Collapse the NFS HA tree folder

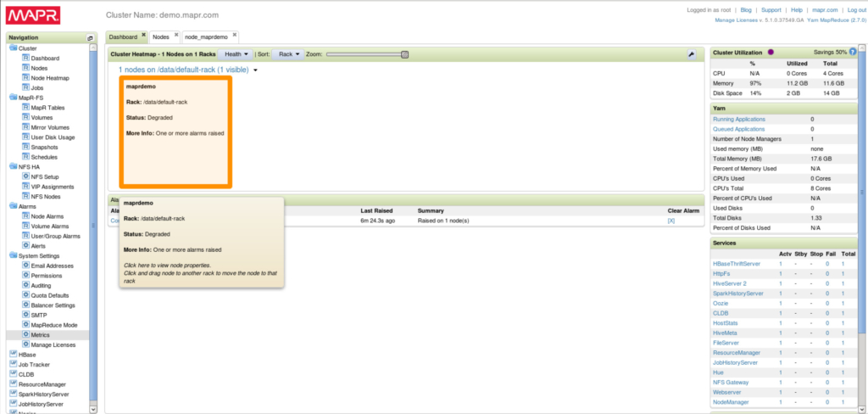14,167
